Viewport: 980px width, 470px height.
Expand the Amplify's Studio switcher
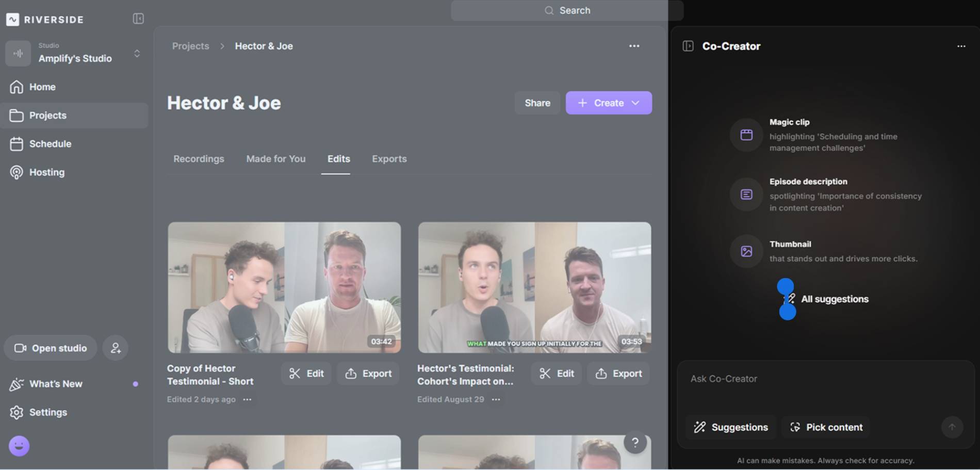(137, 54)
